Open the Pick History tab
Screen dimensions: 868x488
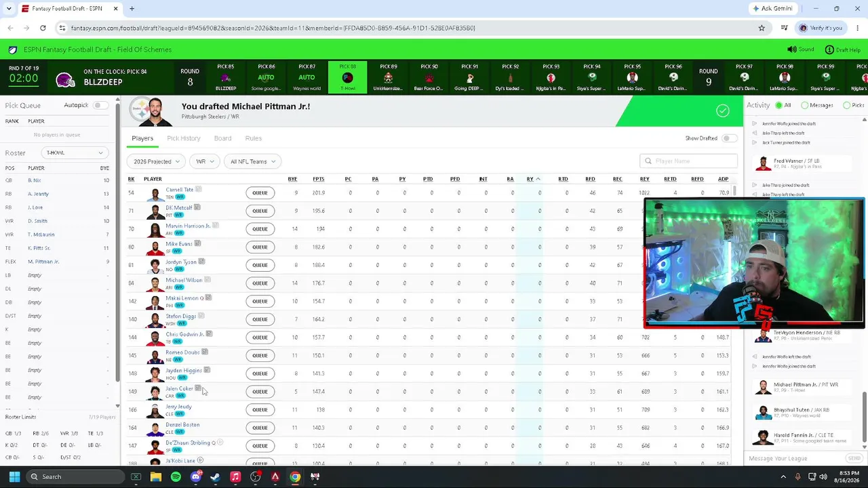tap(184, 138)
